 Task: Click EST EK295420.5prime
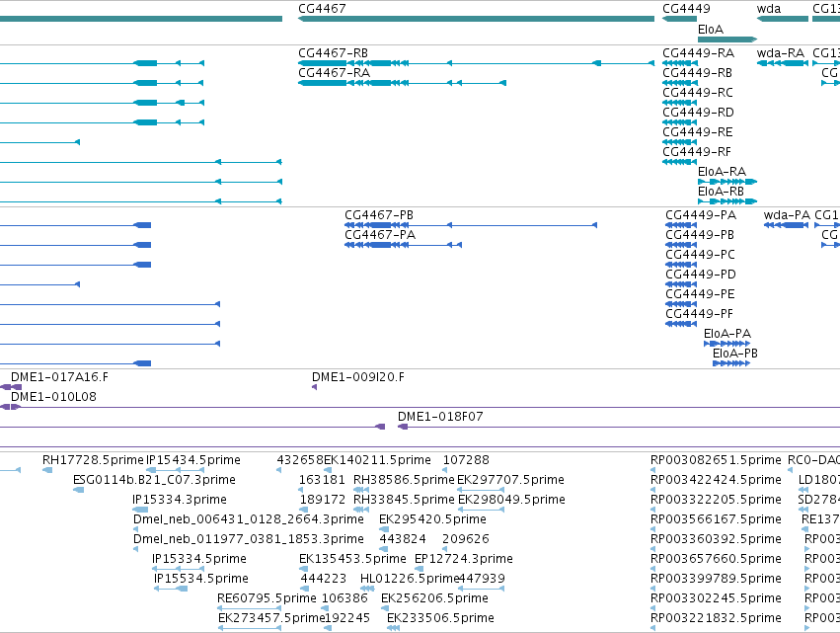(x=384, y=529)
